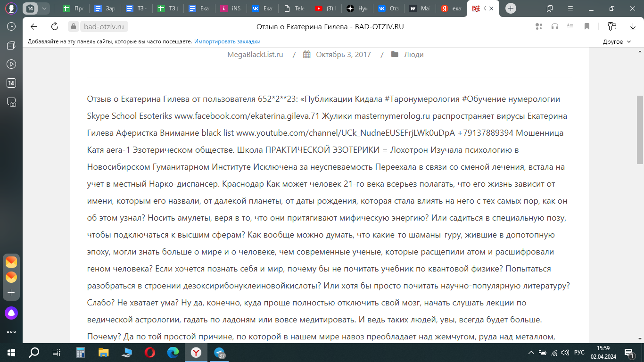Click the page vertical scrollbar thumb
This screenshot has height=362, width=644.
click(640, 130)
